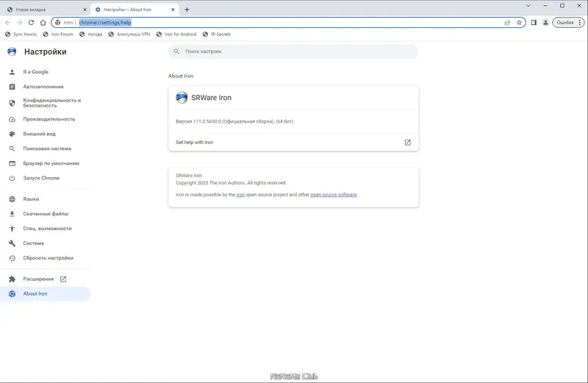Select About Iron in sidebar
This screenshot has width=588, height=383.
pyautogui.click(x=46, y=294)
